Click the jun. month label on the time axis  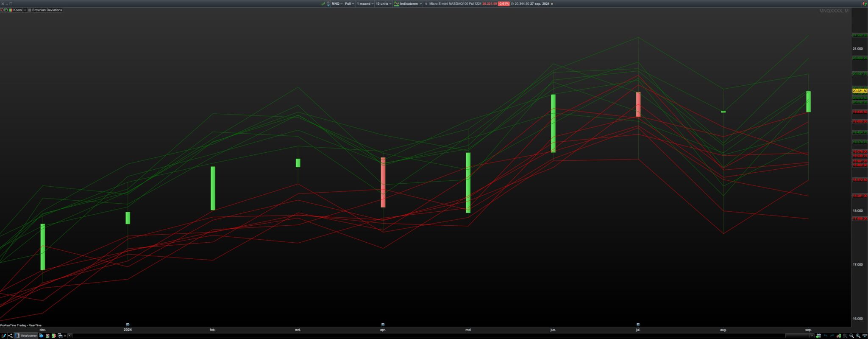click(553, 330)
